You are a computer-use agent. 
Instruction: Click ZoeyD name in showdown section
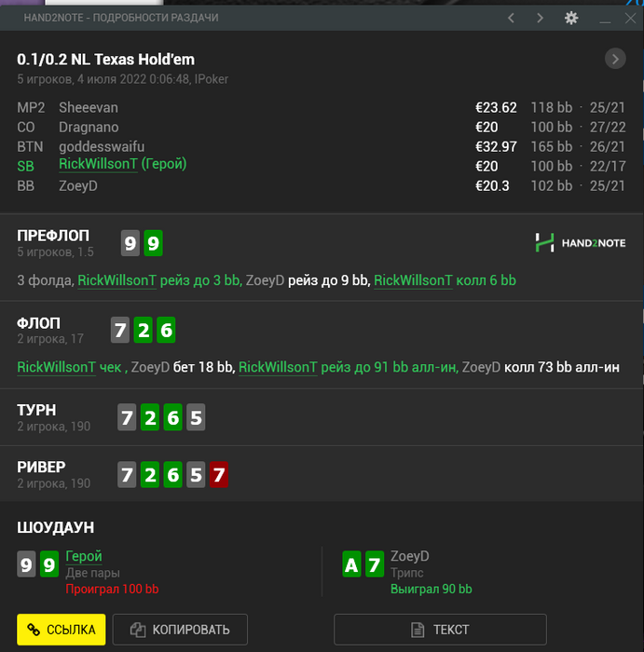pos(409,556)
